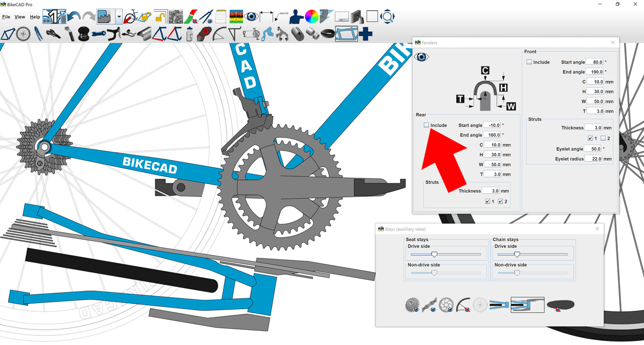Image resolution: width=644 pixels, height=345 pixels.
Task: Open the headset icon
Action: (84, 34)
